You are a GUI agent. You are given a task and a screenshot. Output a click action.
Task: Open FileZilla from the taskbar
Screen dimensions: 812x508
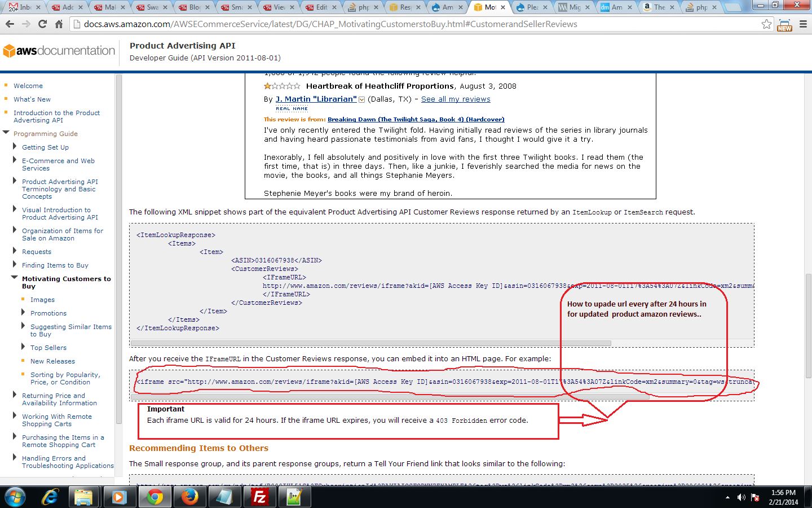pos(259,497)
